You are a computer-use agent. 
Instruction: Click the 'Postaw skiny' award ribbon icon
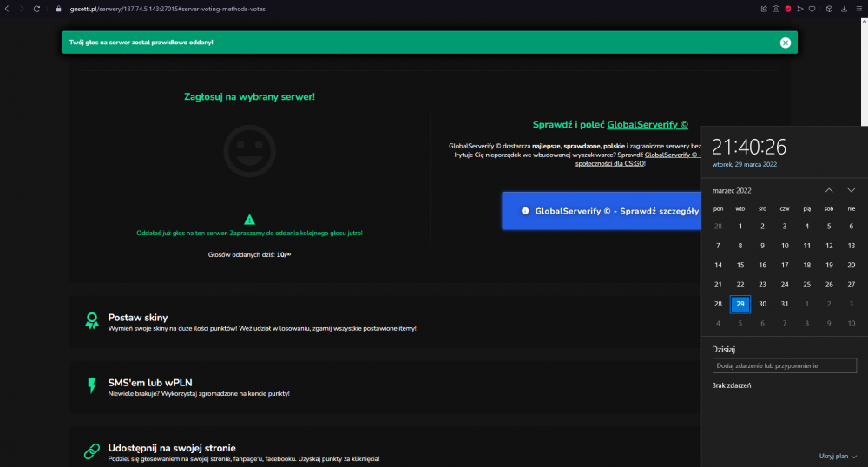pos(92,321)
